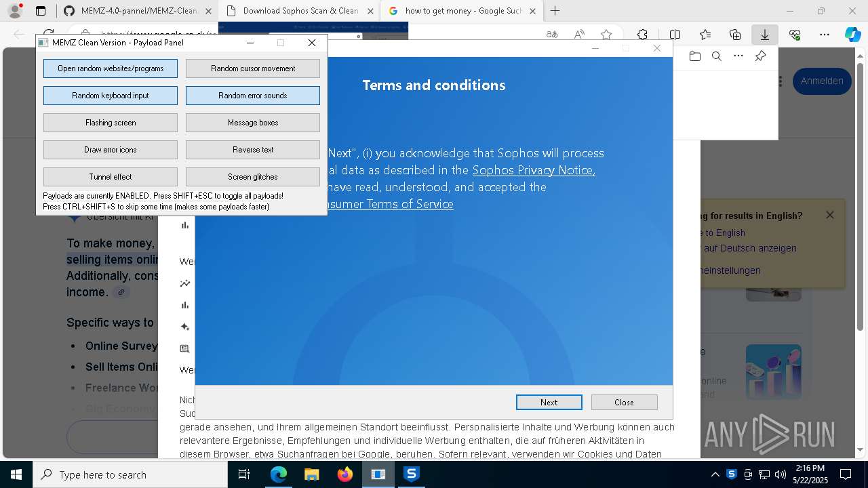
Task: Open the taskbar clock and date
Action: coord(810,474)
